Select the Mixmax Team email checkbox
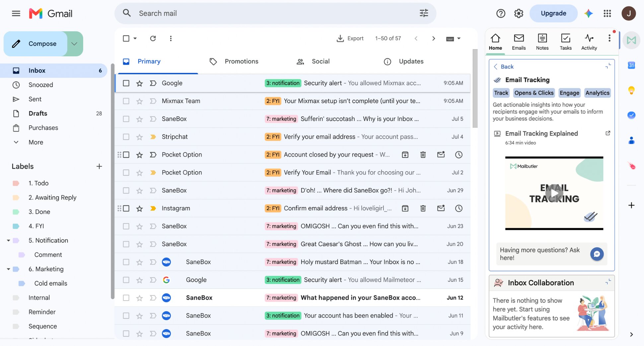The image size is (644, 346). point(126,101)
